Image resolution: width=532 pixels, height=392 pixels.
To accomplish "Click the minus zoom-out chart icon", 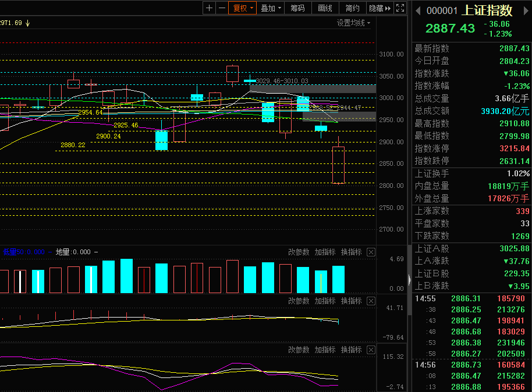I will (x=222, y=8).
